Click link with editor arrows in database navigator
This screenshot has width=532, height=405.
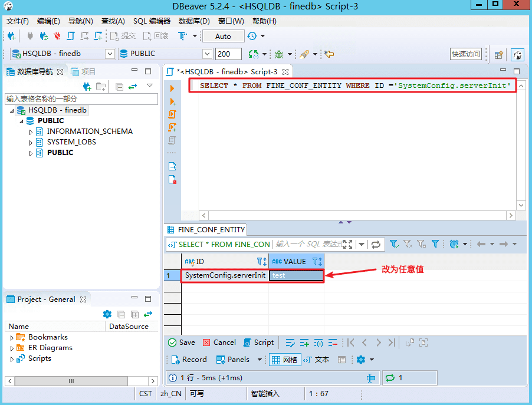(x=133, y=87)
